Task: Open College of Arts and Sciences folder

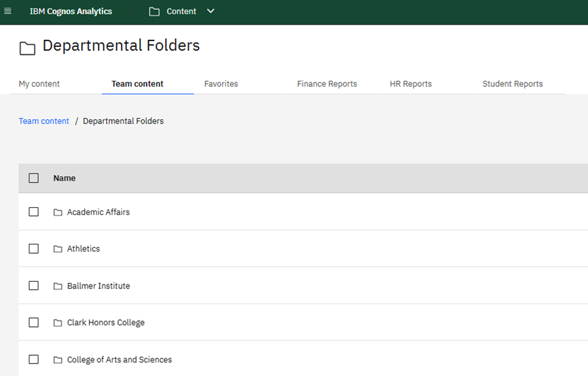Action: (x=120, y=360)
